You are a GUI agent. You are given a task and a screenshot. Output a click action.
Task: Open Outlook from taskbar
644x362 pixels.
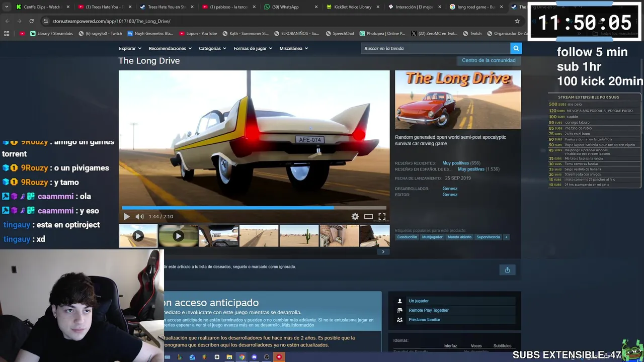tap(192, 357)
